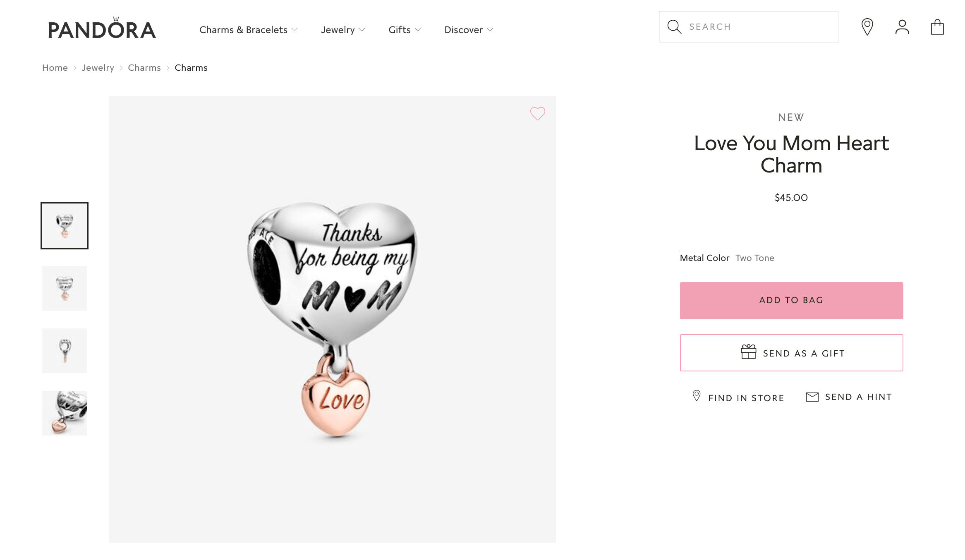Toggle the wishlist heart on product image
Screen dimensions: 965x560
pyautogui.click(x=537, y=113)
